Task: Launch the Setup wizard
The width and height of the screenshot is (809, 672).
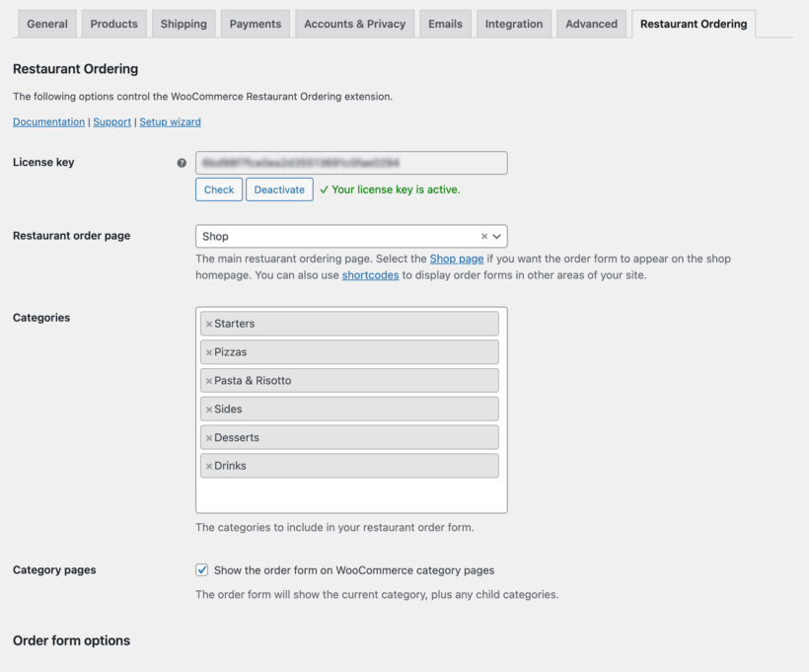Action: point(170,121)
